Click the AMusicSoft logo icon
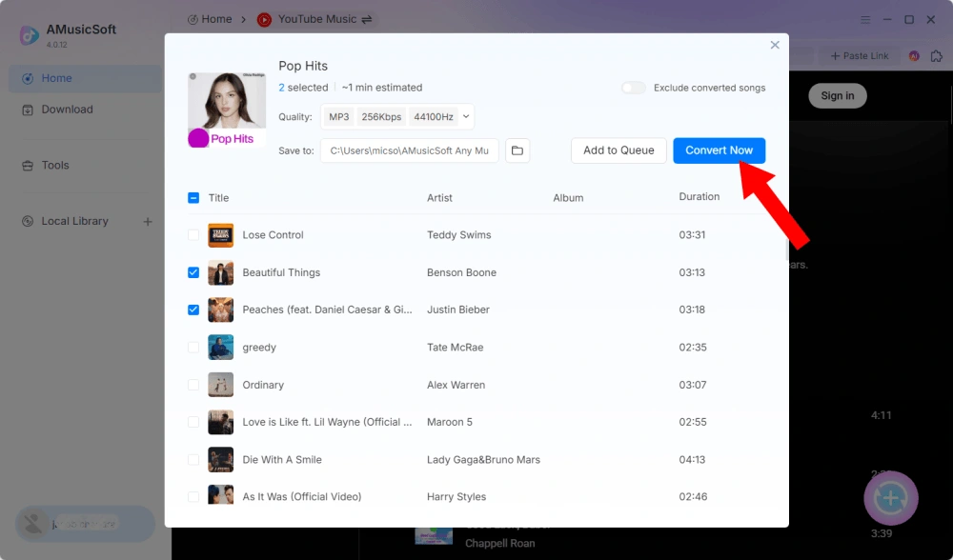 (30, 35)
